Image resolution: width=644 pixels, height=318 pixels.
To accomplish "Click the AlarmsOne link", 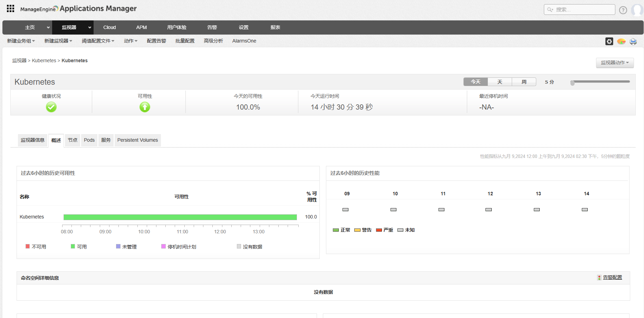I will pyautogui.click(x=244, y=41).
